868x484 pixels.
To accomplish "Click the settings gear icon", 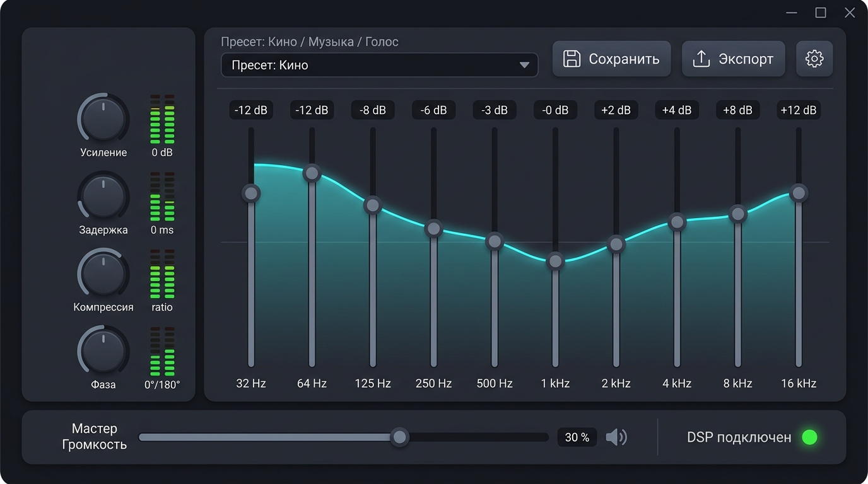I will tap(814, 59).
